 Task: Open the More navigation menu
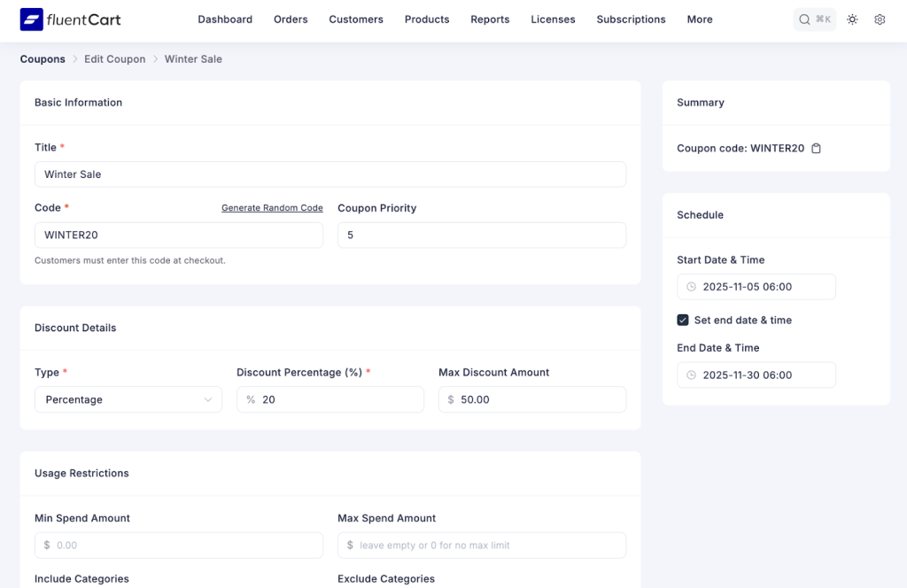699,19
